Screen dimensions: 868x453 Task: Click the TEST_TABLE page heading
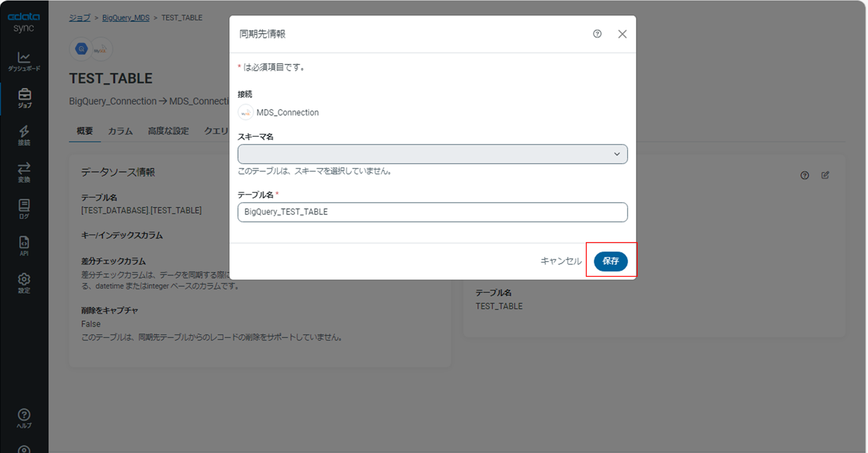(111, 79)
